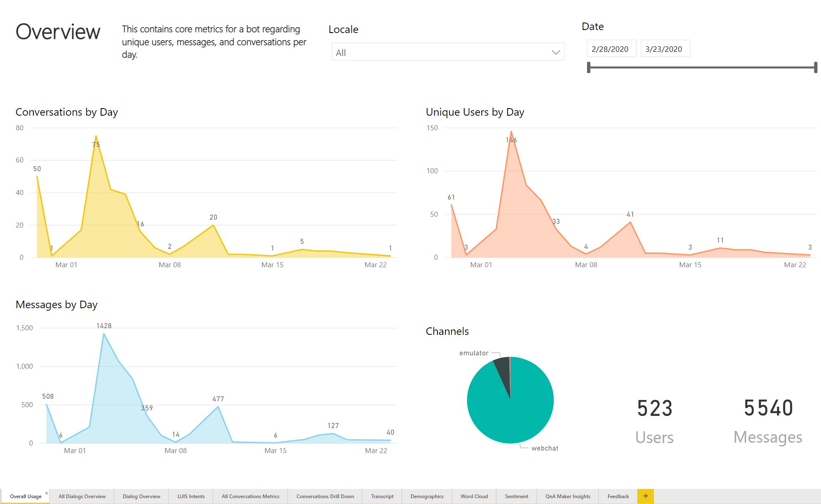821x504 pixels.
Task: Expand the Locale dropdown chevron
Action: point(556,52)
